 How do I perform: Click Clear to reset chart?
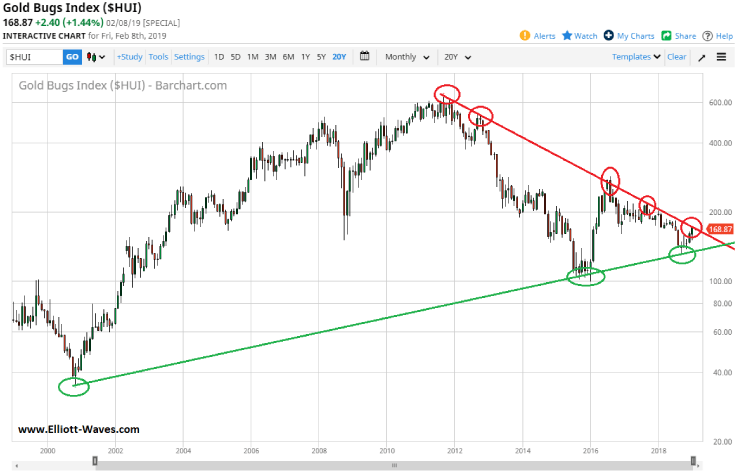[x=677, y=57]
